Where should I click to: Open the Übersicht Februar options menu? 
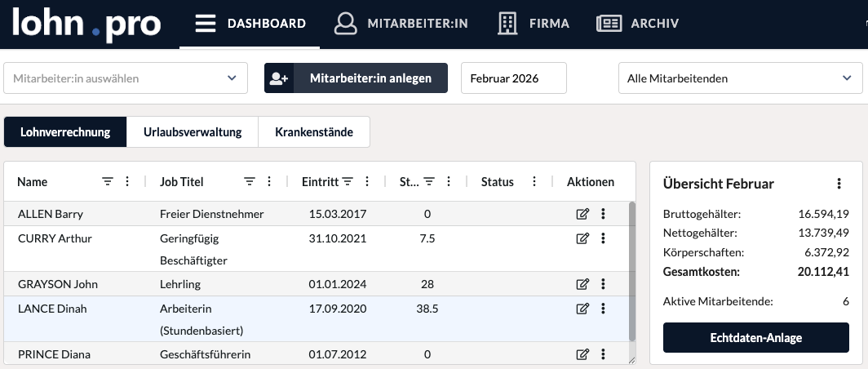click(839, 184)
